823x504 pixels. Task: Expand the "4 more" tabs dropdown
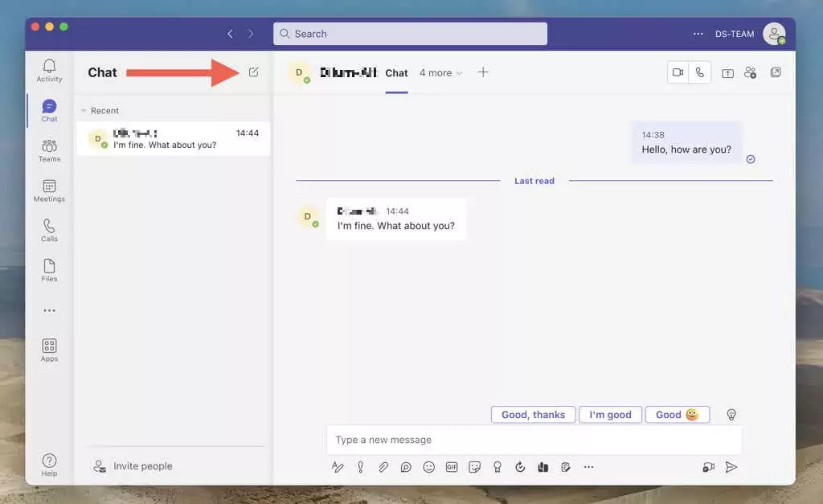coord(441,73)
